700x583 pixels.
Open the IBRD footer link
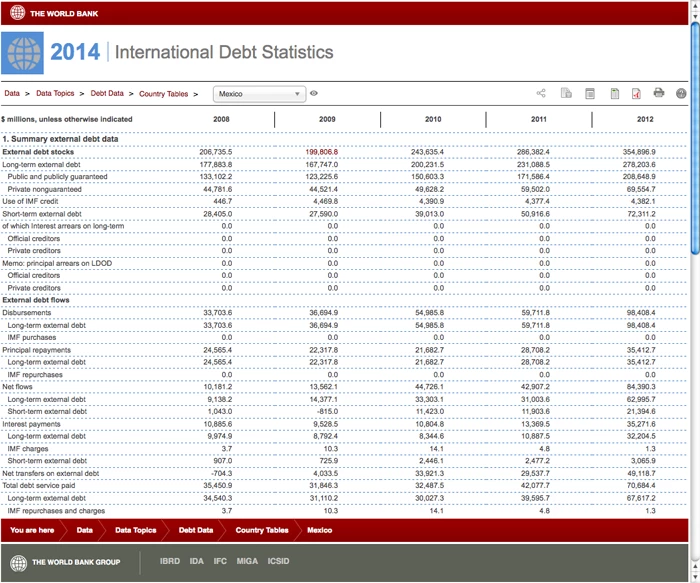click(x=170, y=561)
